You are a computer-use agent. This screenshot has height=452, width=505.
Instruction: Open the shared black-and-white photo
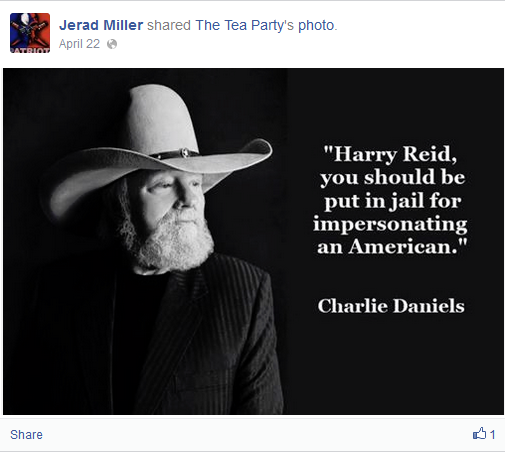(x=253, y=241)
